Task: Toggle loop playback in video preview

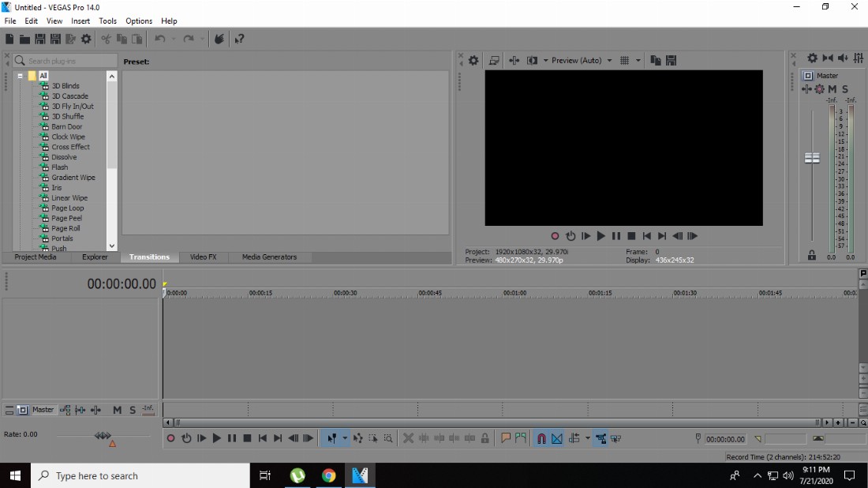Action: [571, 236]
